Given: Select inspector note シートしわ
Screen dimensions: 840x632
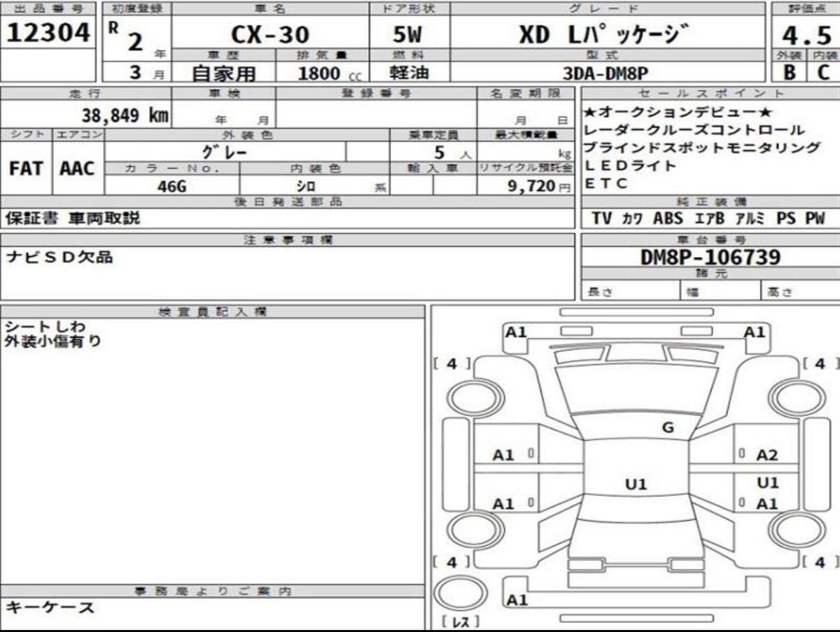Looking at the screenshot, I should point(45,327).
